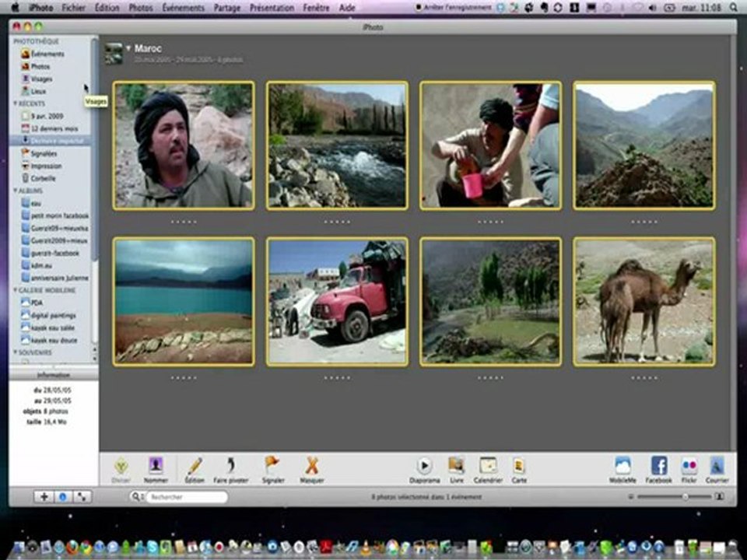Image resolution: width=747 pixels, height=560 pixels.
Task: Open the anniversaire Julienne album
Action: click(60, 278)
